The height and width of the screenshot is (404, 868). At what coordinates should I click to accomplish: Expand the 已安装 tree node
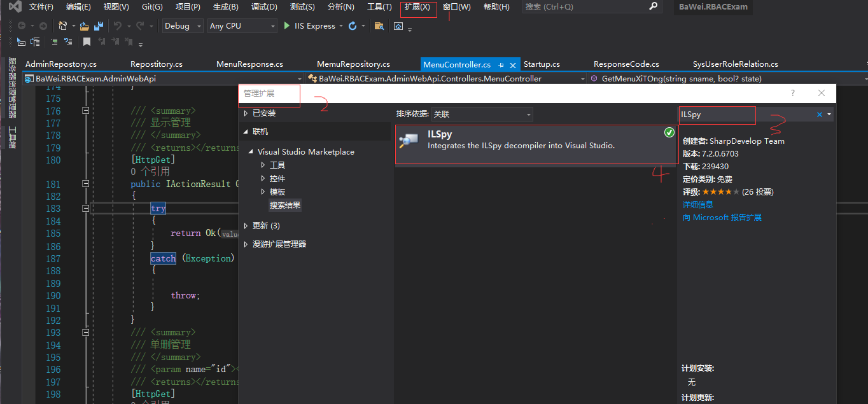[246, 113]
